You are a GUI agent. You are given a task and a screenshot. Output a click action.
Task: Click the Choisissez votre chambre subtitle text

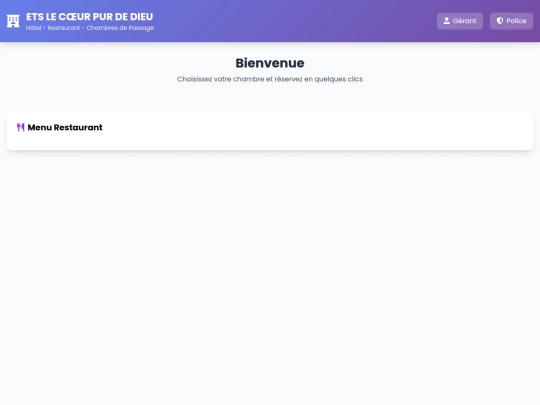tap(270, 79)
